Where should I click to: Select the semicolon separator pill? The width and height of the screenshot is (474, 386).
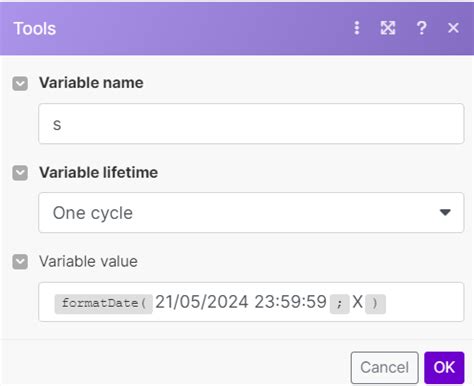coord(339,304)
